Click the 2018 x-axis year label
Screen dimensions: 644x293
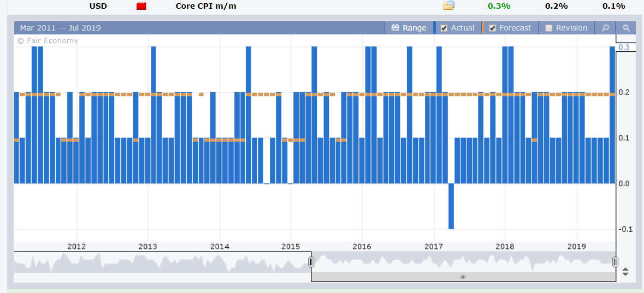click(505, 247)
